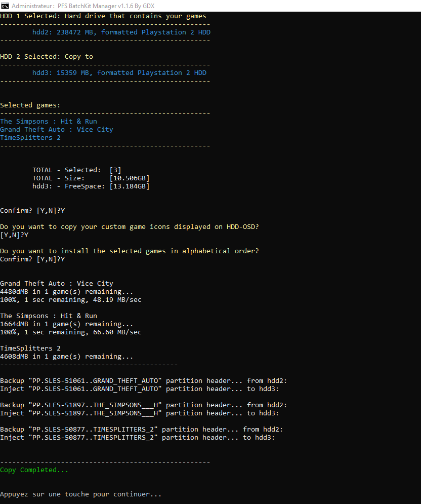Click The Simpsons : Hit & Run entry

(49, 122)
